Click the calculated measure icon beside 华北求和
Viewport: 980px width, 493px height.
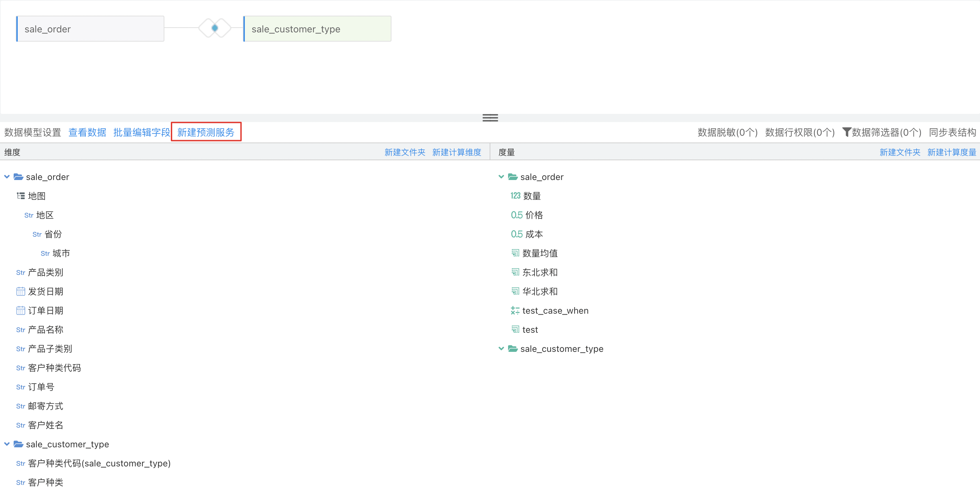click(x=515, y=292)
